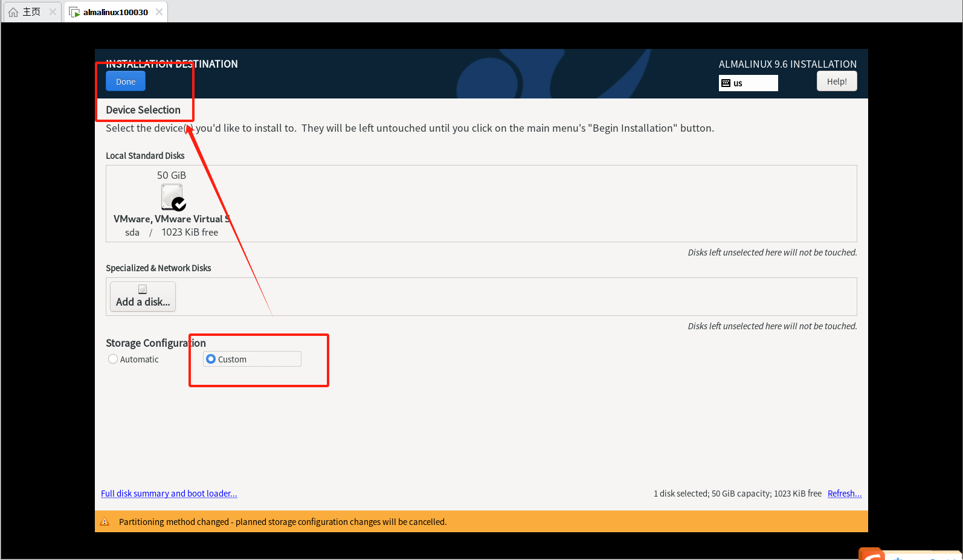Click the blue Done button
The height and width of the screenshot is (560, 963).
pyautogui.click(x=126, y=82)
